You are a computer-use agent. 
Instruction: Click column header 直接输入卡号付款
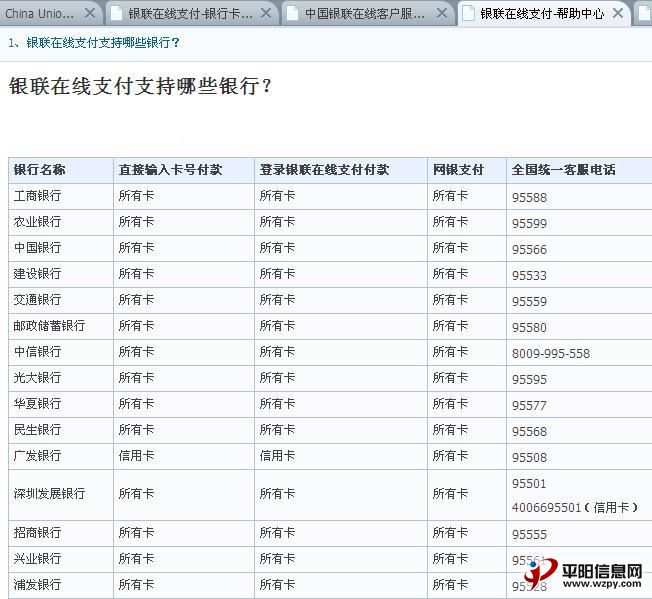click(x=184, y=170)
